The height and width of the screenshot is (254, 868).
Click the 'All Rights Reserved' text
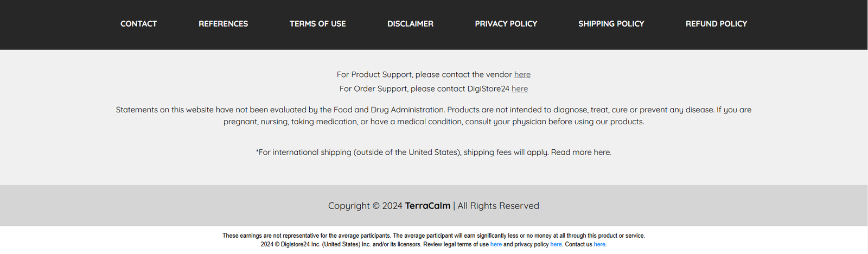coord(498,206)
